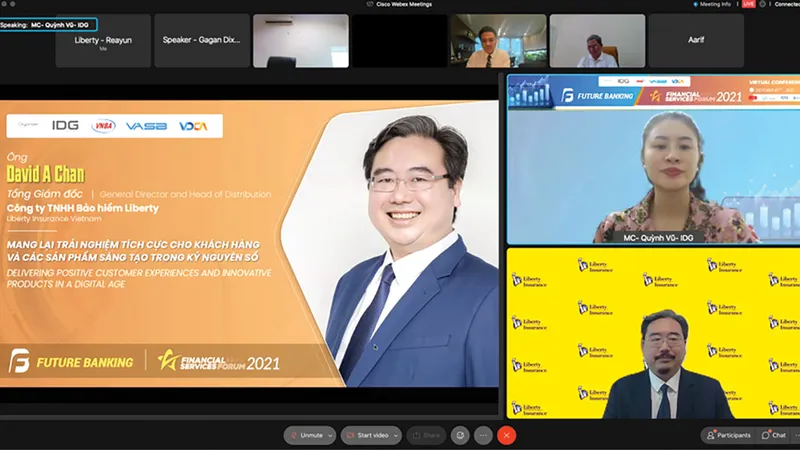Viewport: 800px width, 450px height.
Task: Open the Participants panel
Action: (729, 435)
